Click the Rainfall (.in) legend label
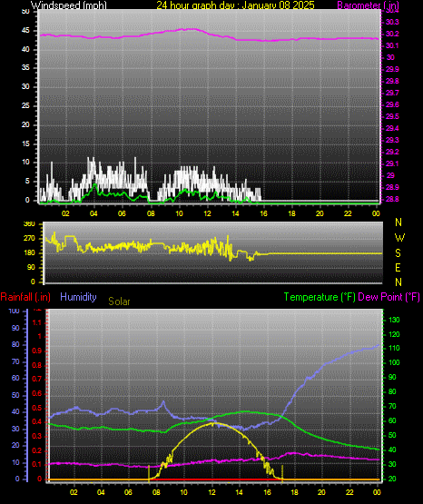The height and width of the screenshot is (504, 423). 25,297
